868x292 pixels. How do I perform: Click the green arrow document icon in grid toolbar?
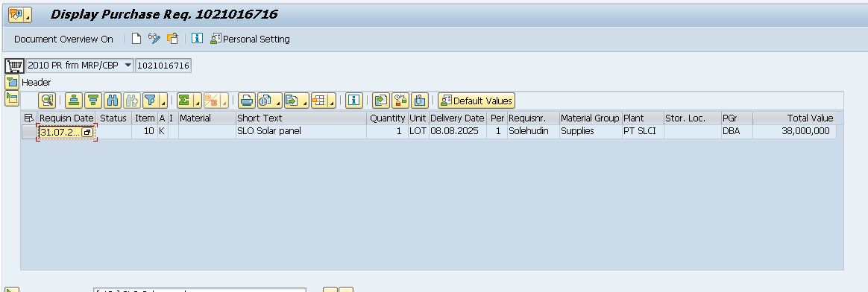coord(381,101)
